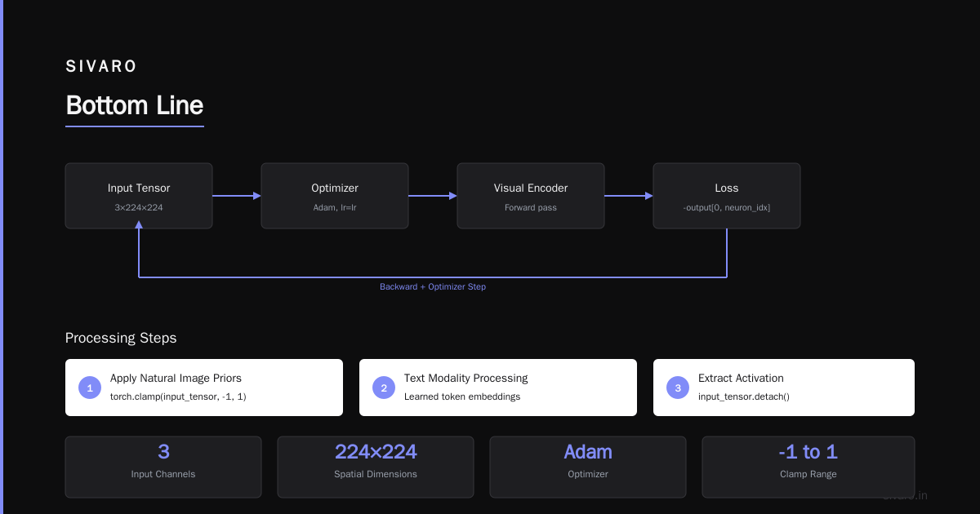The image size is (980, 514).
Task: Click the Processing Steps section heading
Action: click(121, 338)
